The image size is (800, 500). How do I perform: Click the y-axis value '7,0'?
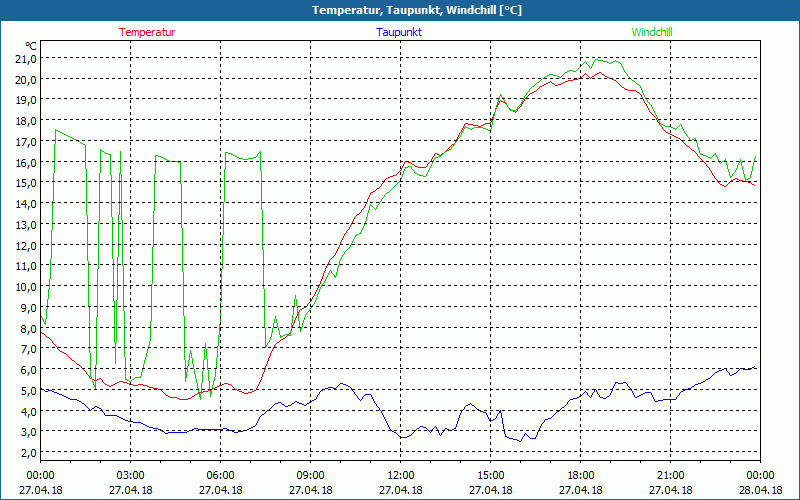coord(29,349)
